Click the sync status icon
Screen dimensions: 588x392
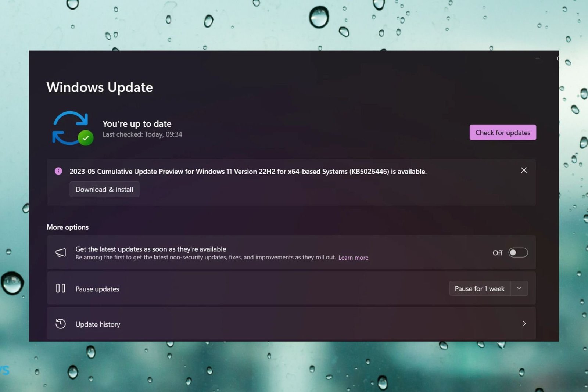pyautogui.click(x=72, y=128)
